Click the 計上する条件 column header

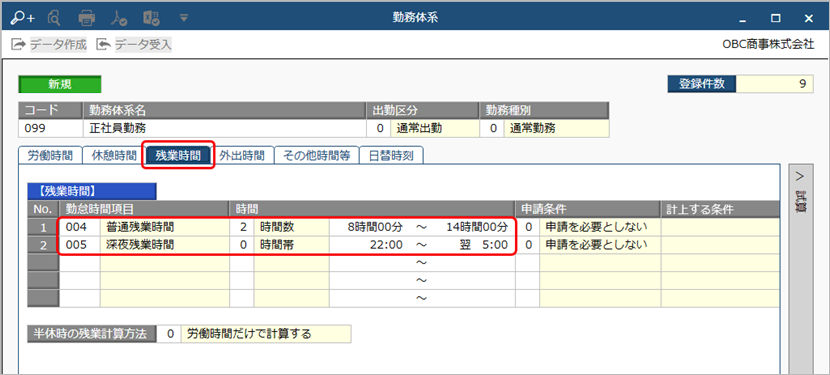[x=720, y=209]
